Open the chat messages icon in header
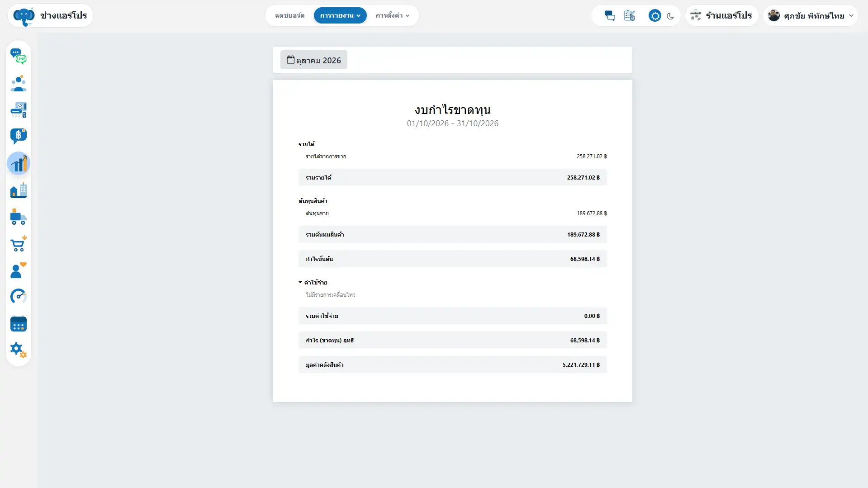The image size is (868, 488). tap(610, 16)
